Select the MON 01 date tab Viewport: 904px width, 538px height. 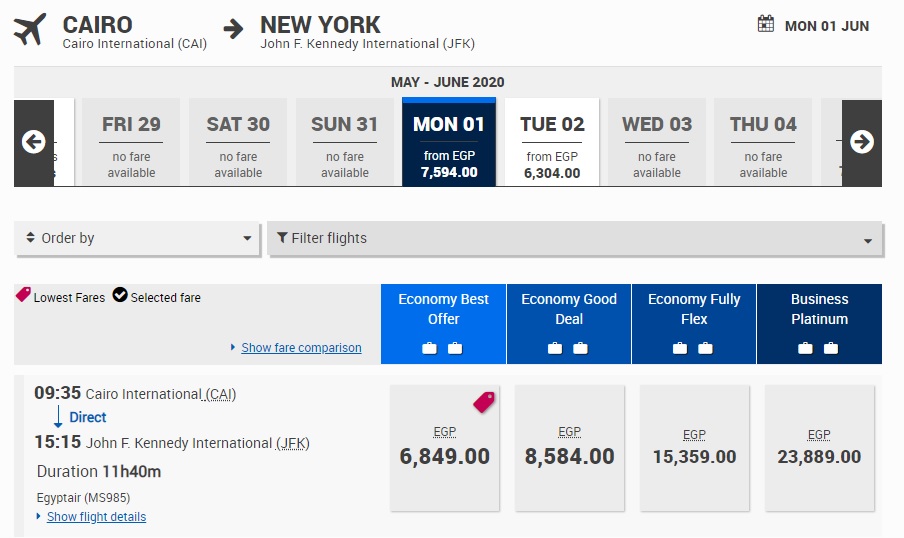[448, 142]
